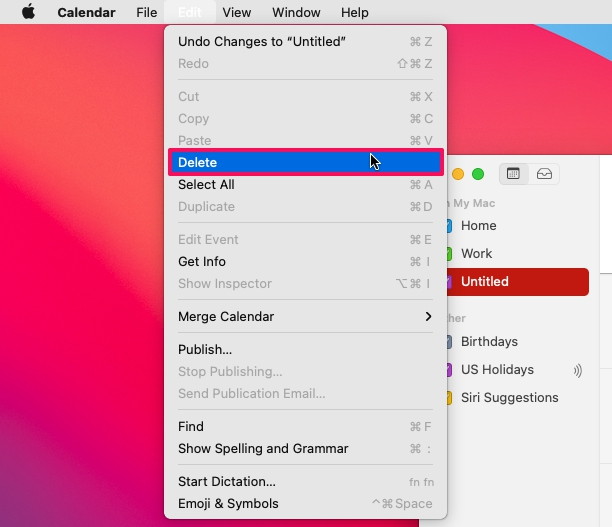Select the Birthdays calendar in the sidebar

(x=517, y=341)
